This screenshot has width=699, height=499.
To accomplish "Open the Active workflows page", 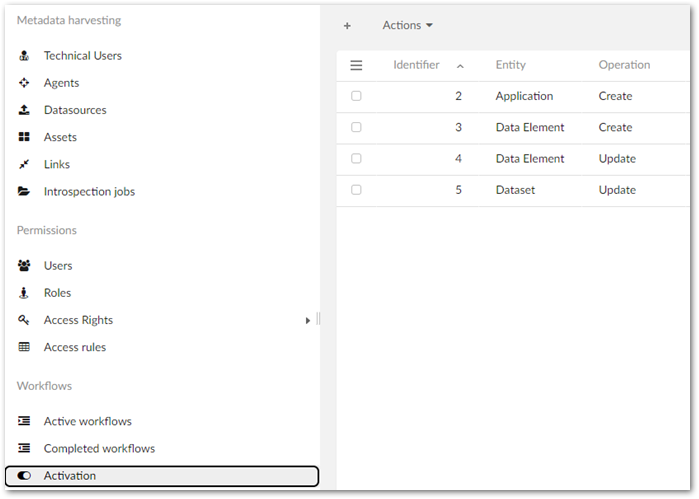I will pos(87,421).
